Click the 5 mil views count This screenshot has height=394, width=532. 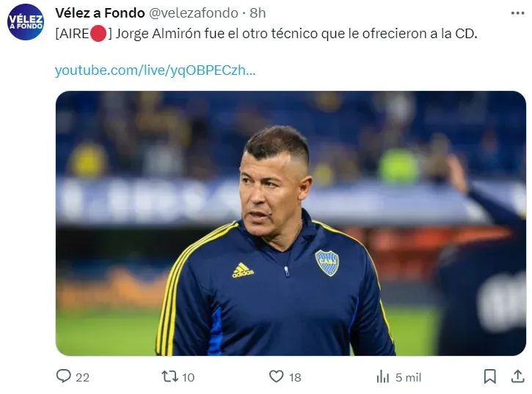[408, 377]
